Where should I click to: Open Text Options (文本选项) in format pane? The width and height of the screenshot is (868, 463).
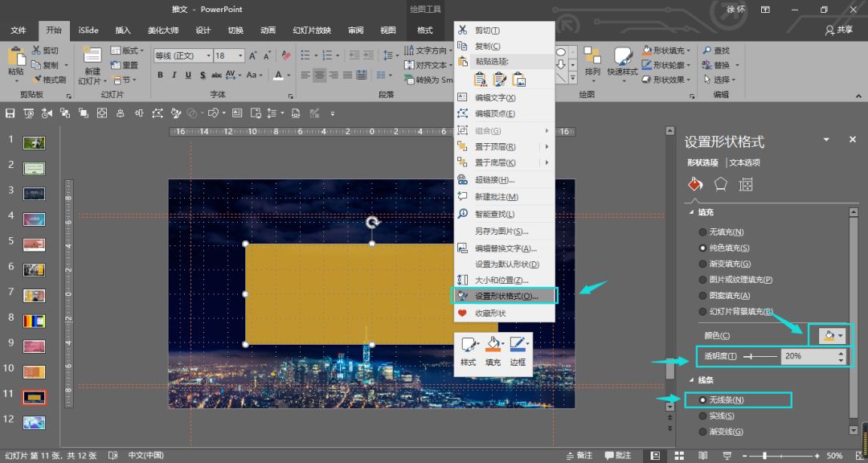point(744,162)
